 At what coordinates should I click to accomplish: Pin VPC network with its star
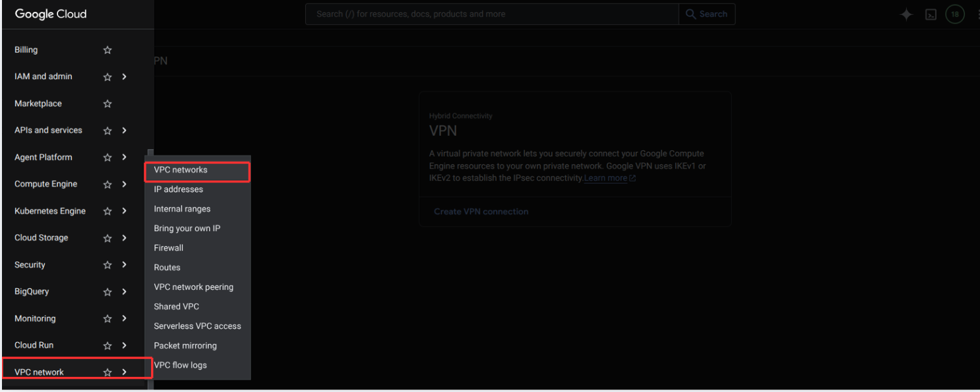point(107,372)
